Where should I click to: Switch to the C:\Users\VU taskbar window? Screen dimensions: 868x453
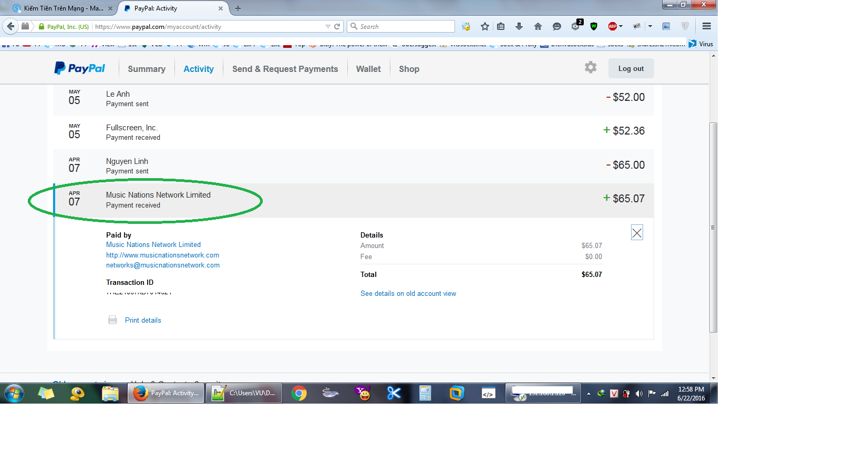click(244, 393)
